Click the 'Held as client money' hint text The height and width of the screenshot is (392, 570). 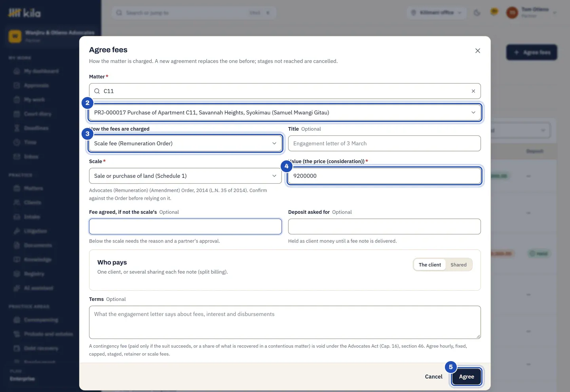pos(342,241)
